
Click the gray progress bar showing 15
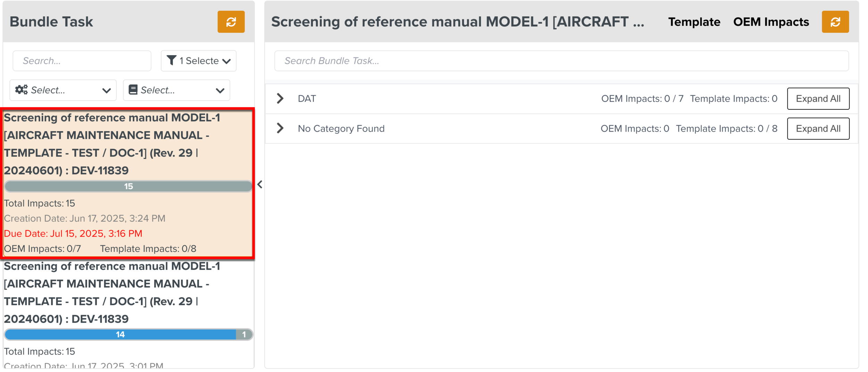[128, 186]
